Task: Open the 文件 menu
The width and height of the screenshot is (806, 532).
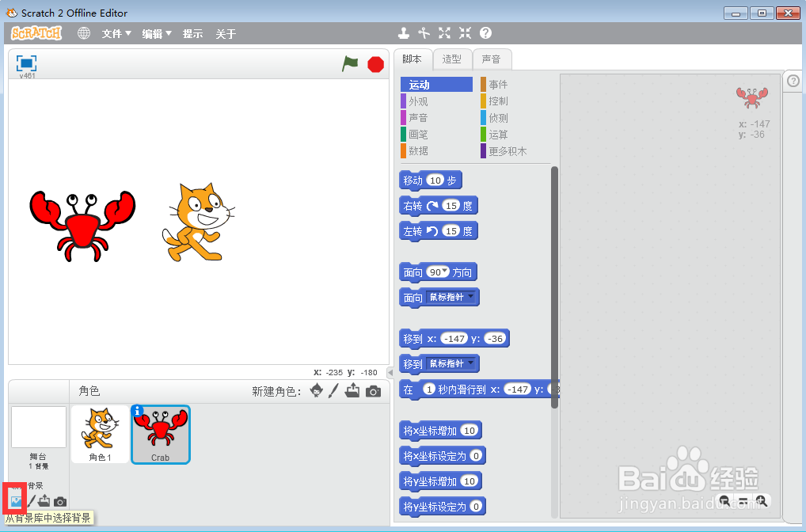Action: (116, 33)
